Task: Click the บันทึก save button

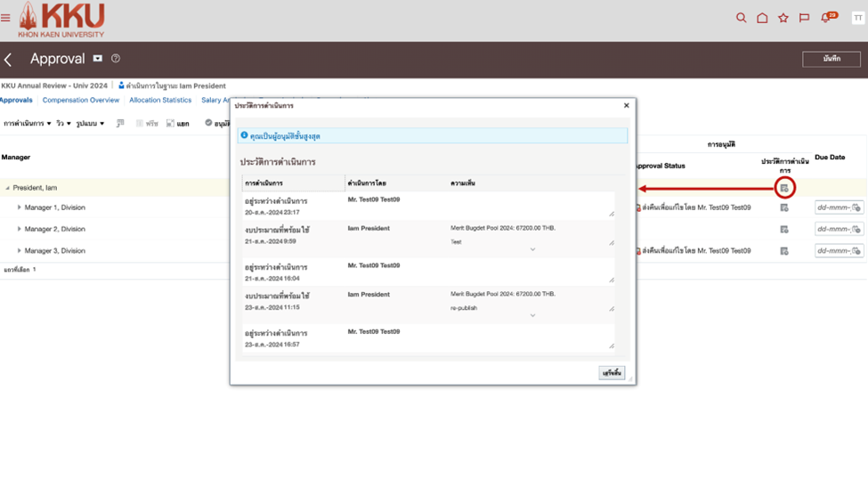Action: click(x=831, y=59)
